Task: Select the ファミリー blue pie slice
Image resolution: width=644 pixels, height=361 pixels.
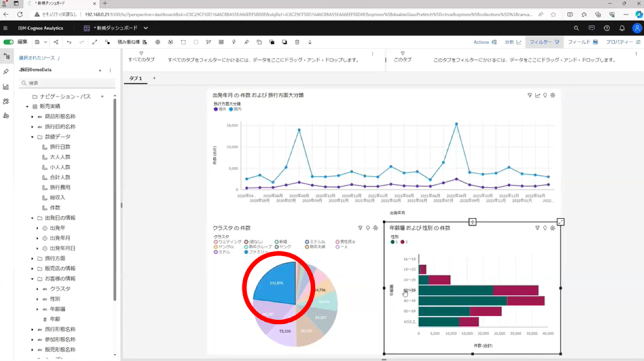Action: coord(276,283)
